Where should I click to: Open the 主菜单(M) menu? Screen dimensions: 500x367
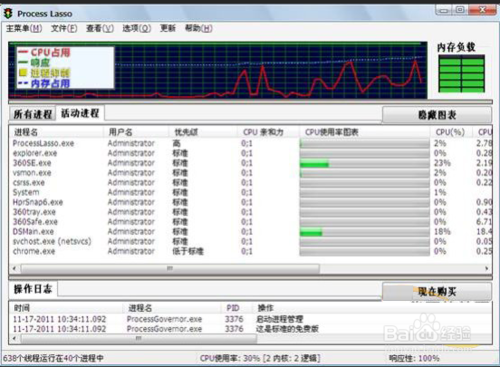point(24,29)
